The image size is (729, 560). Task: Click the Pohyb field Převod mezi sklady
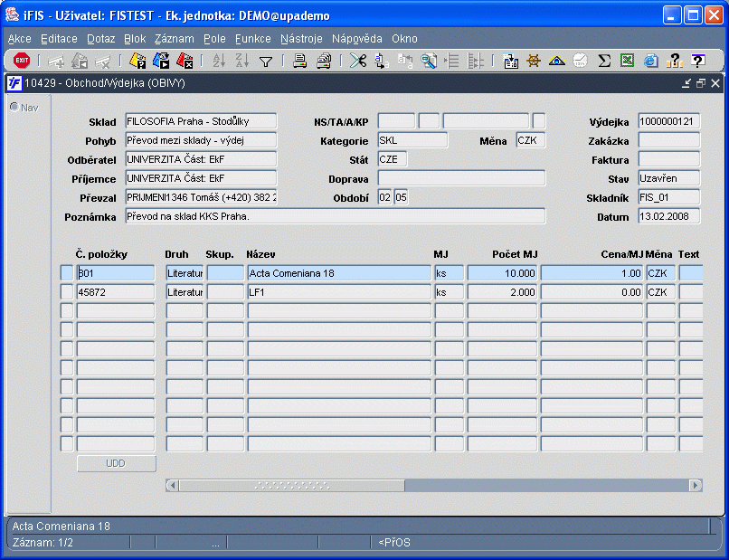click(201, 140)
